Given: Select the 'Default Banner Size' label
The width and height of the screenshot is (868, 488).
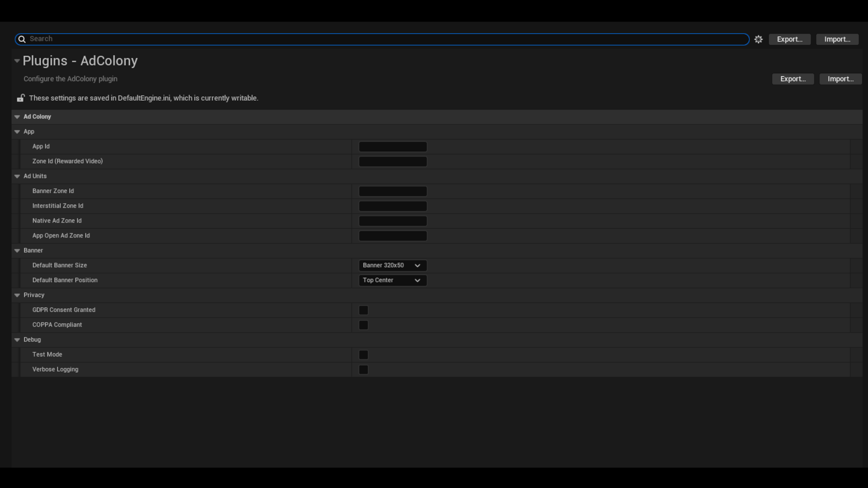Looking at the screenshot, I should (60, 265).
